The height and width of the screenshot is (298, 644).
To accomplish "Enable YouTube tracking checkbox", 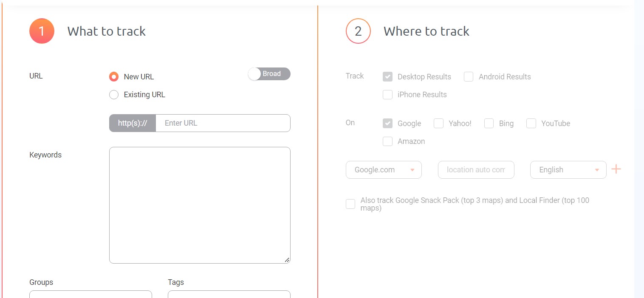I will point(531,124).
